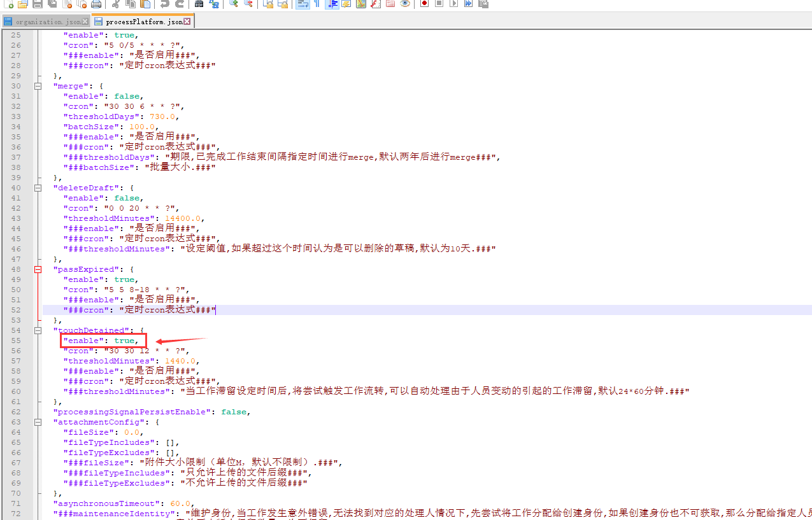Start macro recording with red dot icon
The height and width of the screenshot is (520, 812).
[424, 4]
